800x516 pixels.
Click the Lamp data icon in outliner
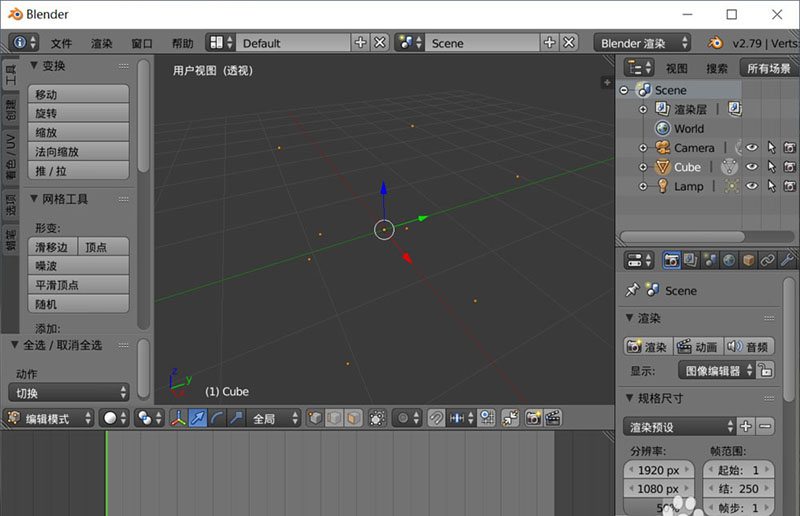point(732,186)
